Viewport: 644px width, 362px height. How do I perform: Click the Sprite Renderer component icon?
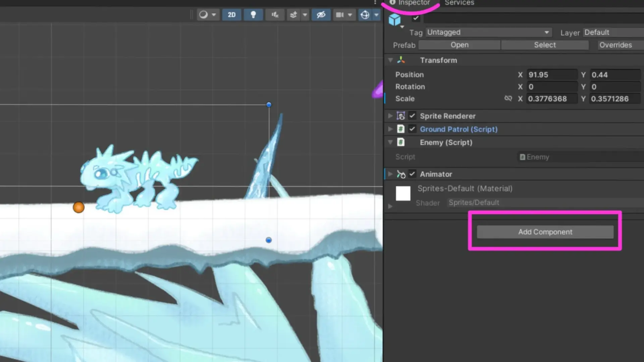pos(401,116)
